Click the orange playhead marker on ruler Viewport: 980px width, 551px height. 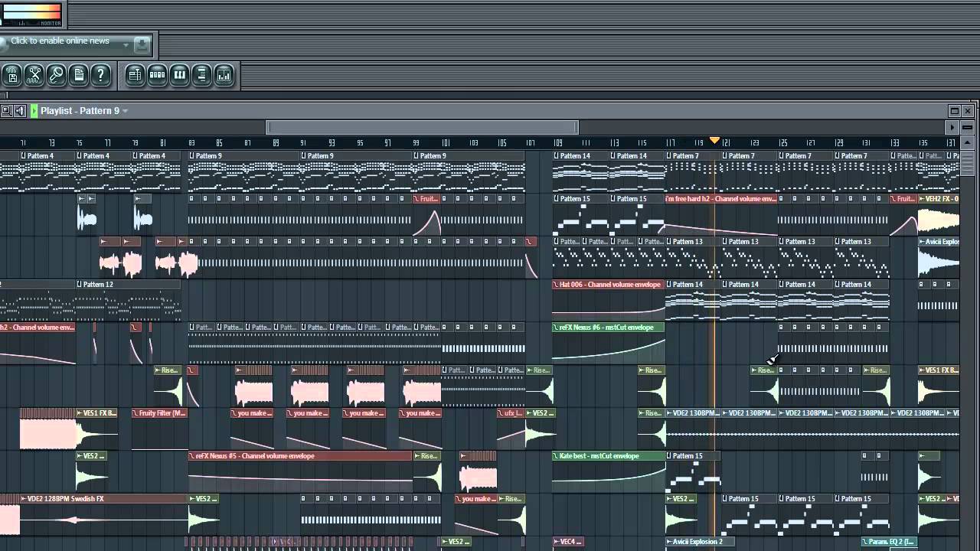pyautogui.click(x=714, y=141)
